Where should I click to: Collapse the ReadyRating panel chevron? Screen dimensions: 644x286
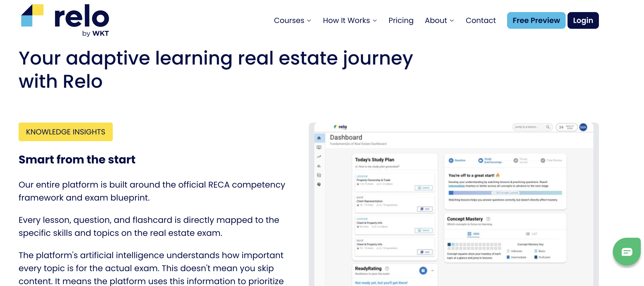coord(432,271)
